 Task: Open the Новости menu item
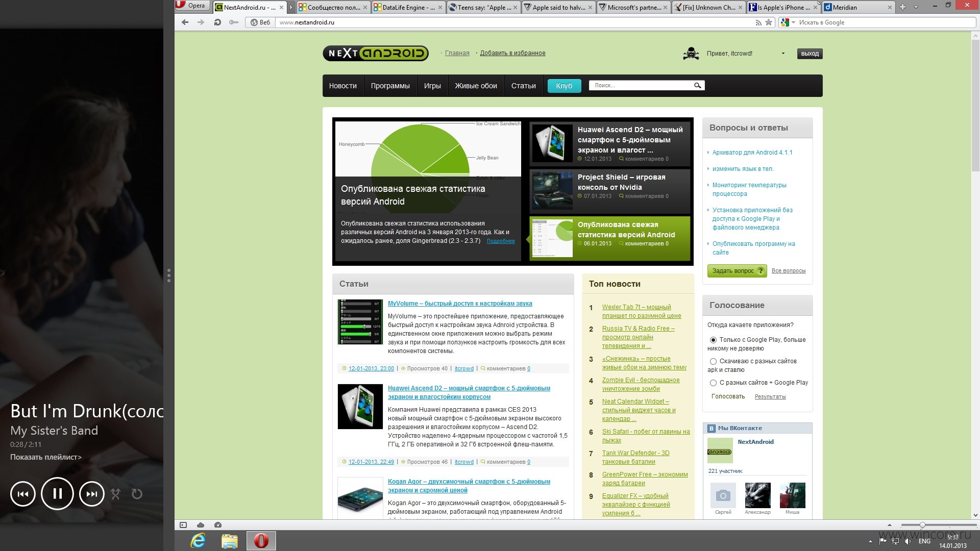click(342, 86)
